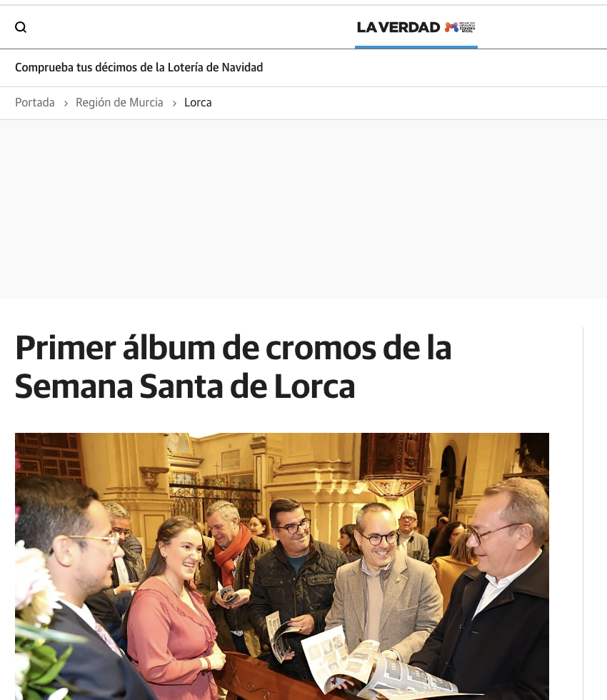Click the Economía Social text beside the logo
607x700 pixels.
(x=467, y=27)
